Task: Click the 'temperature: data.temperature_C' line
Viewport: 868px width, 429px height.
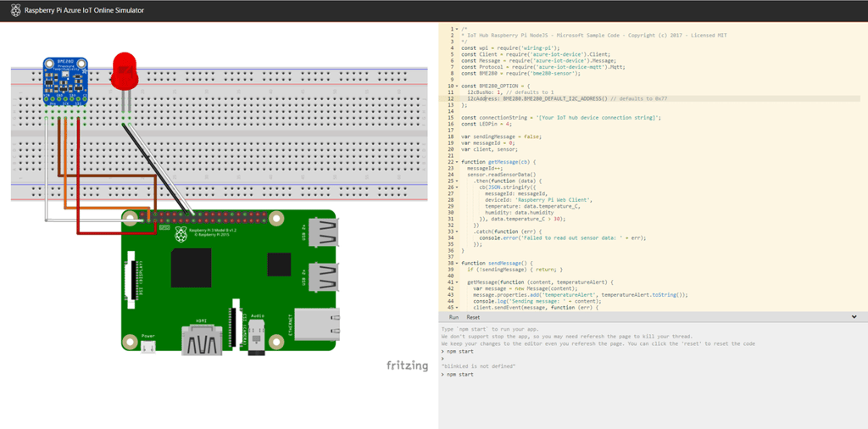Action: 533,206
